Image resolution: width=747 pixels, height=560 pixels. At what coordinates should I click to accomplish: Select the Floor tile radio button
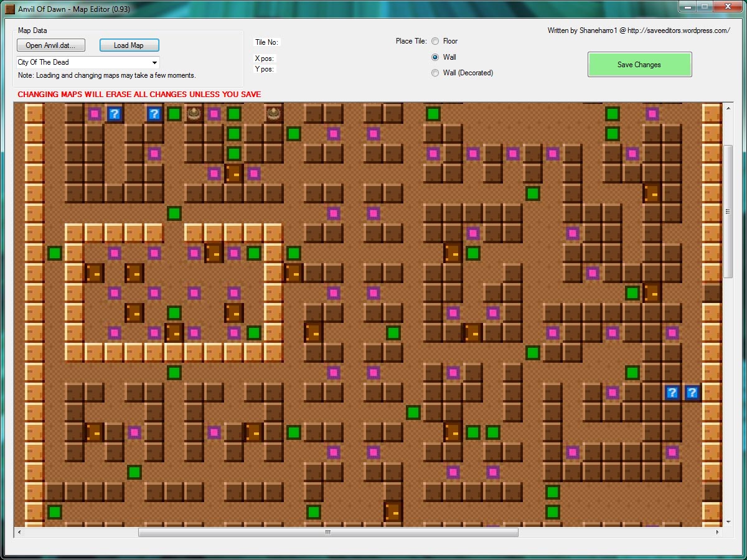coord(435,41)
